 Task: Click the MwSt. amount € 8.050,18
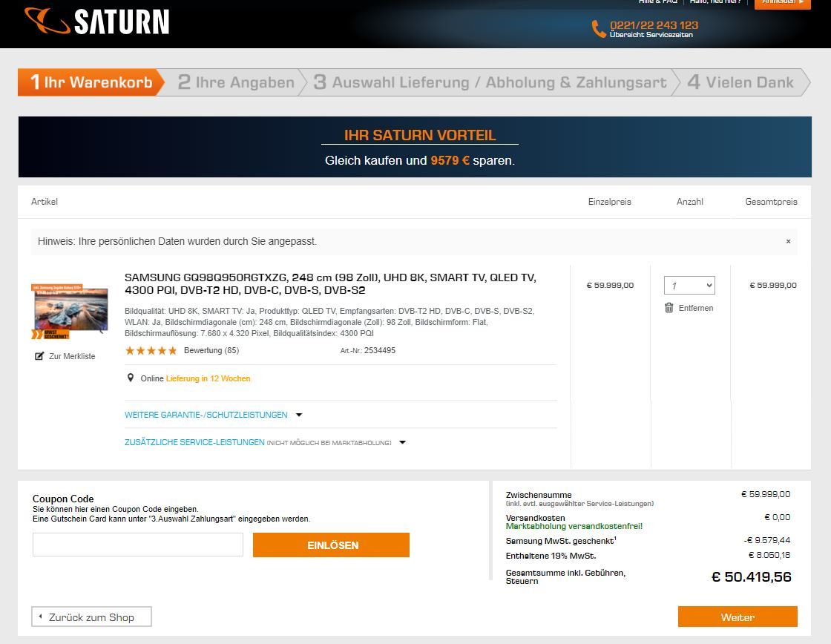(769, 555)
